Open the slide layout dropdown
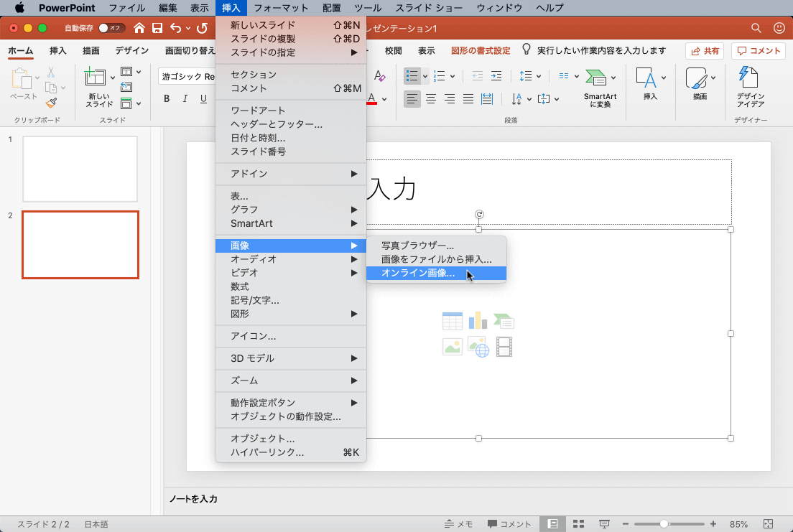Image resolution: width=793 pixels, height=532 pixels. 131,71
